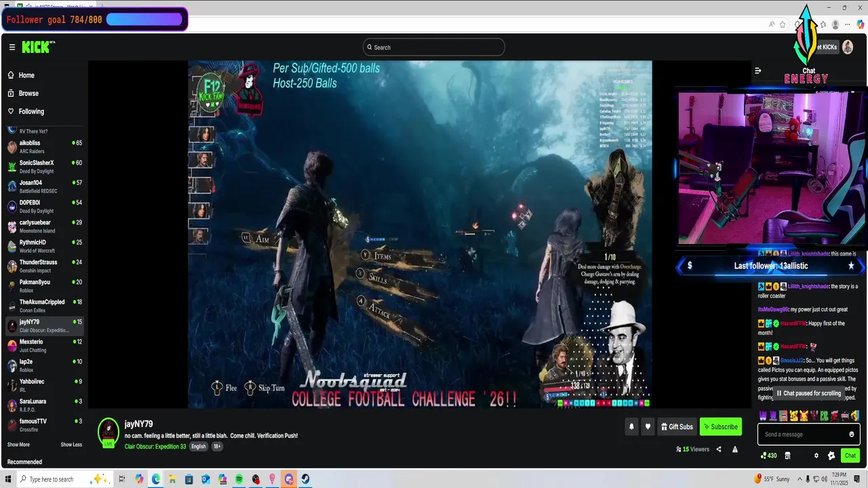
Task: Click the Get KICKs button
Action: tap(826, 47)
